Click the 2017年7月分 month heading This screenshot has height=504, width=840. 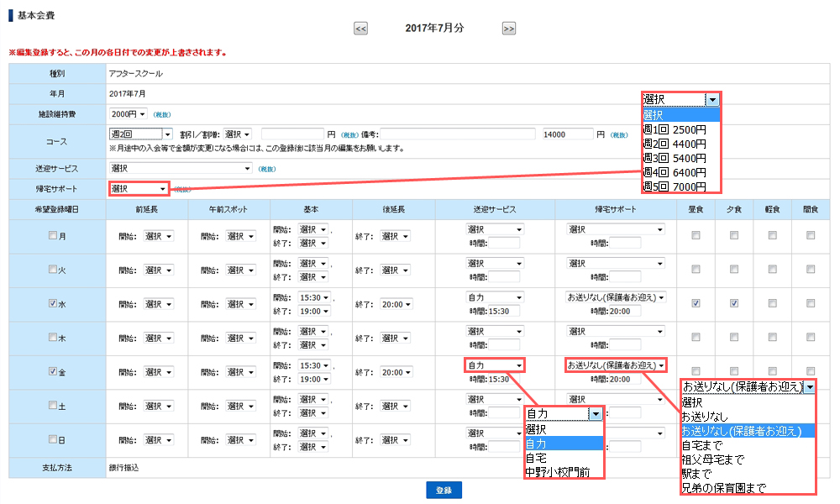[x=434, y=29]
